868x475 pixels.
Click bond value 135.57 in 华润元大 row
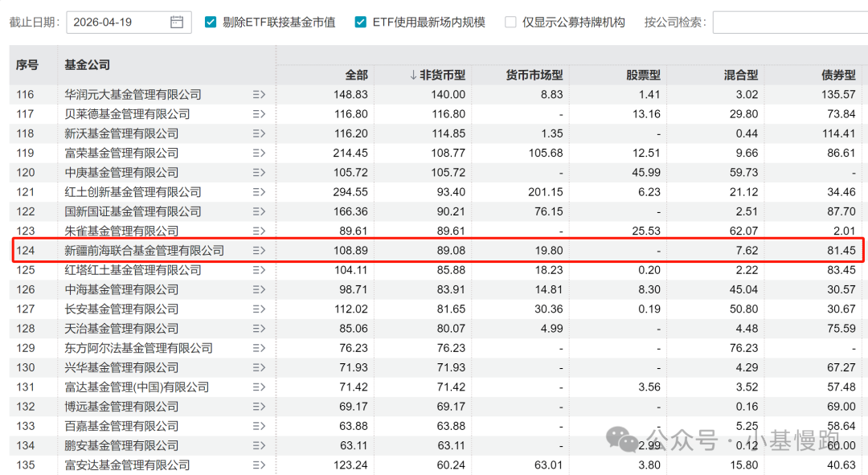[838, 95]
